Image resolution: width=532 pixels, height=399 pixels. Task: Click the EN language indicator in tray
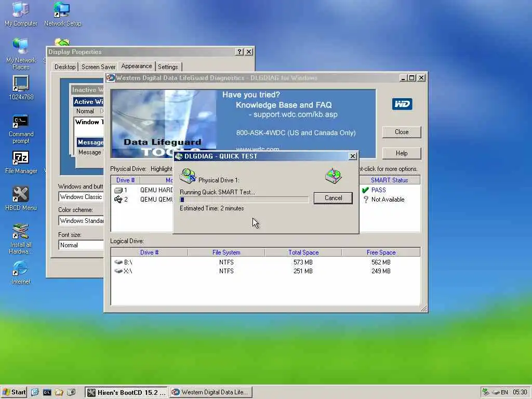(504, 393)
